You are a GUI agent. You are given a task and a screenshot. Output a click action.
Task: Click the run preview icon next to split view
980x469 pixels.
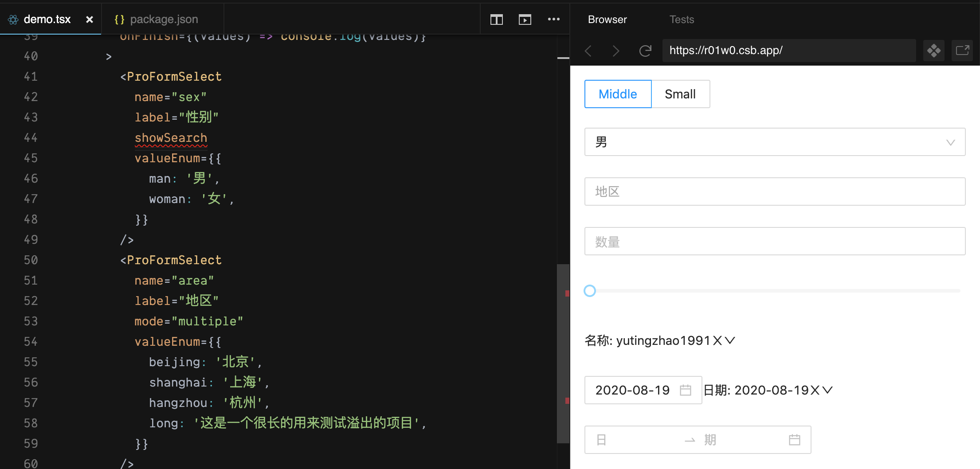point(525,19)
